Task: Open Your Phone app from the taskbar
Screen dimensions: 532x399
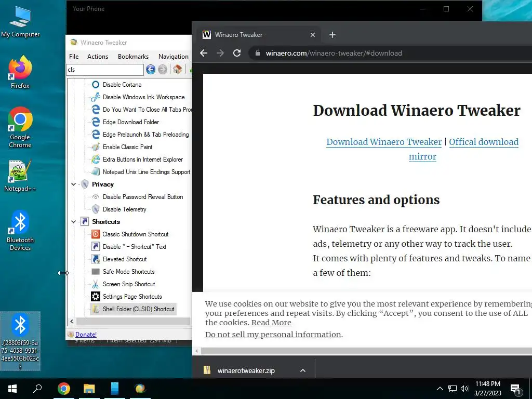Action: tap(115, 389)
